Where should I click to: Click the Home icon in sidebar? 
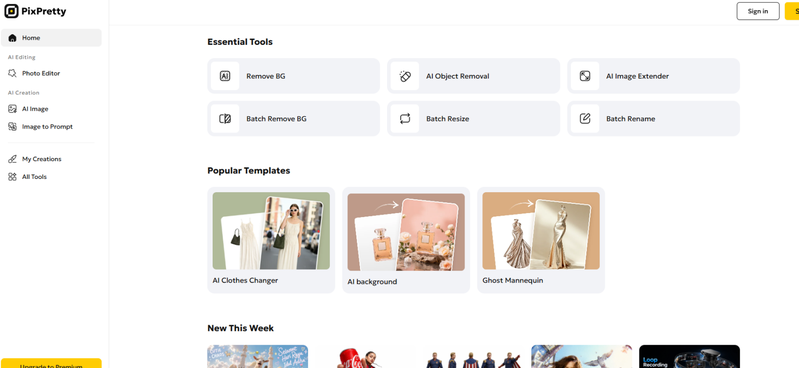click(12, 38)
